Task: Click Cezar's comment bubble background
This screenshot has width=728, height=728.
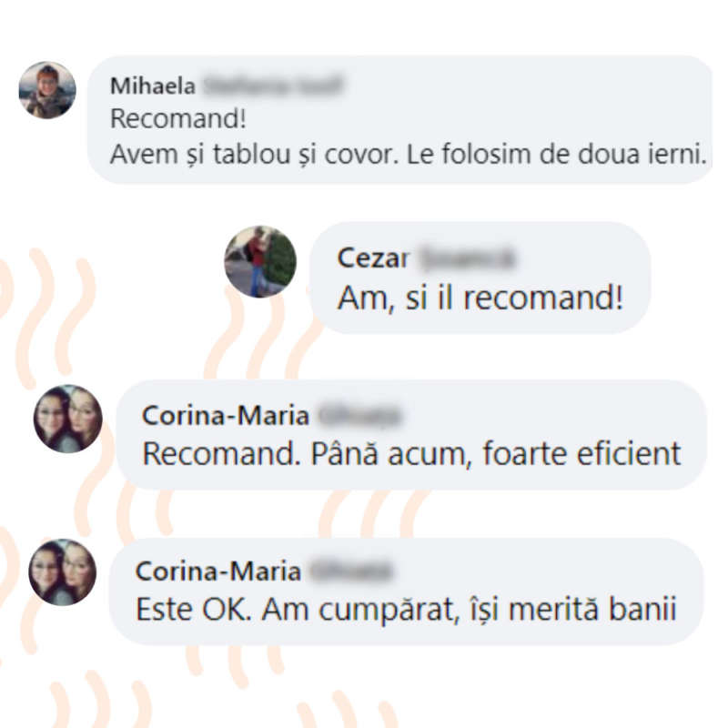Action: pos(480,278)
